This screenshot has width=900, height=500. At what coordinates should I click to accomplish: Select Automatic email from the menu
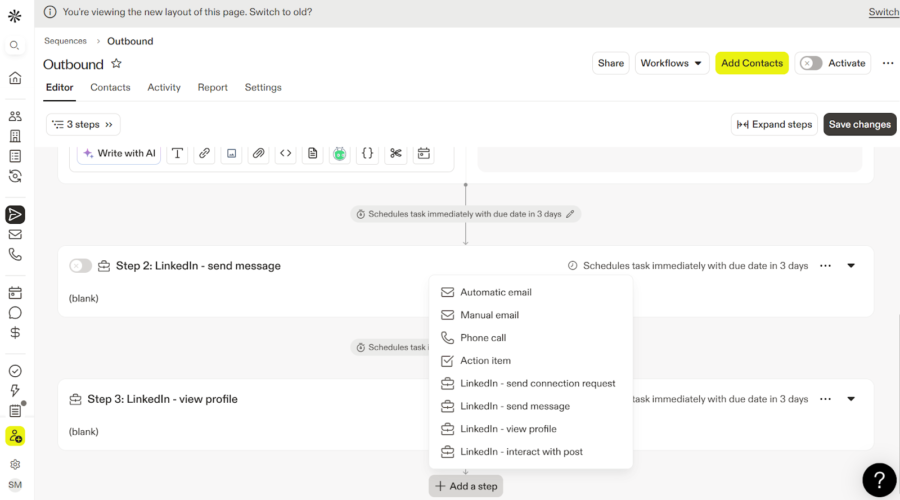(x=530, y=292)
